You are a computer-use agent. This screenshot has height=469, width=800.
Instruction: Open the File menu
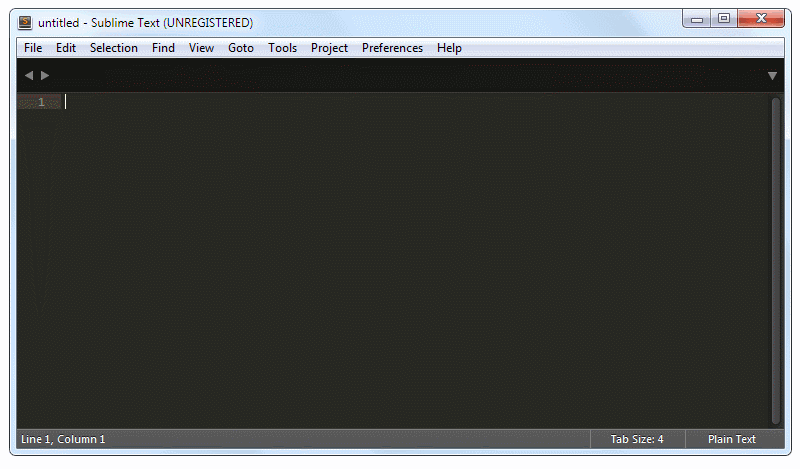click(x=33, y=48)
